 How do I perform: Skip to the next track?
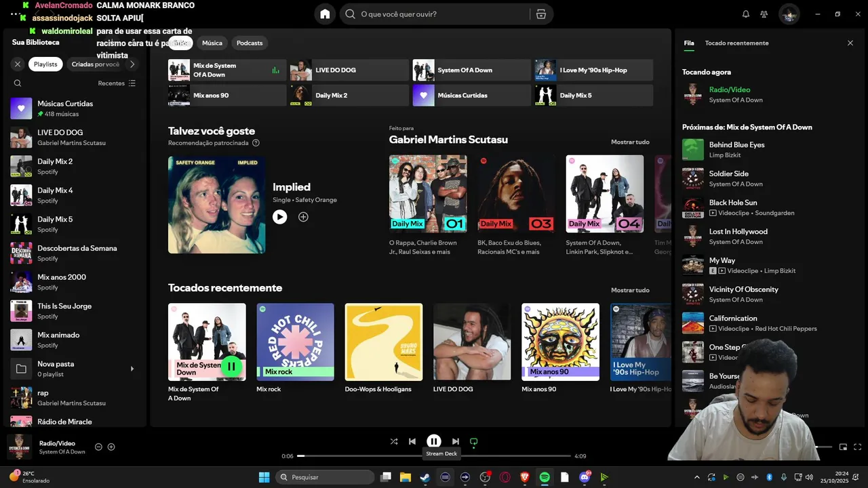coord(456,441)
